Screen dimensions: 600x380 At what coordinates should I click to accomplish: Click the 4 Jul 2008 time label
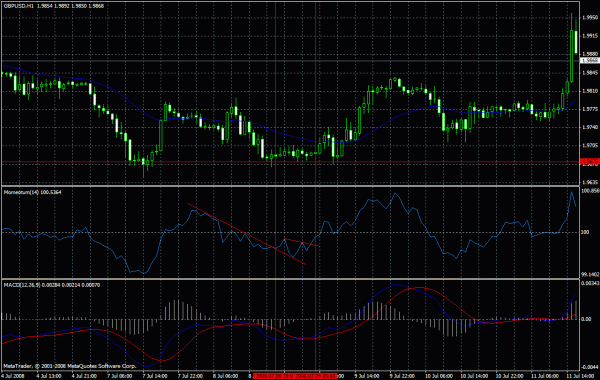click(x=14, y=376)
